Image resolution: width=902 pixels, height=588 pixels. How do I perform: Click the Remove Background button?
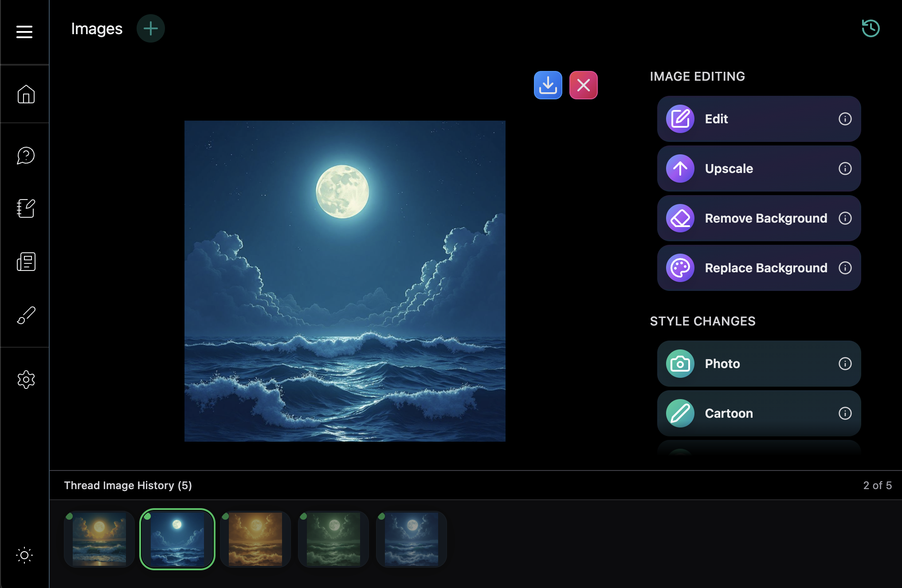[x=758, y=218]
